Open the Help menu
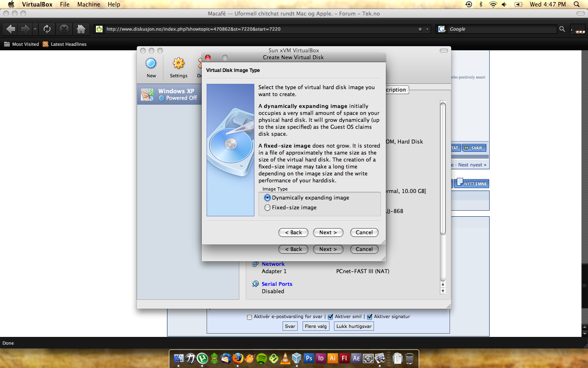The image size is (588, 368). click(x=114, y=4)
